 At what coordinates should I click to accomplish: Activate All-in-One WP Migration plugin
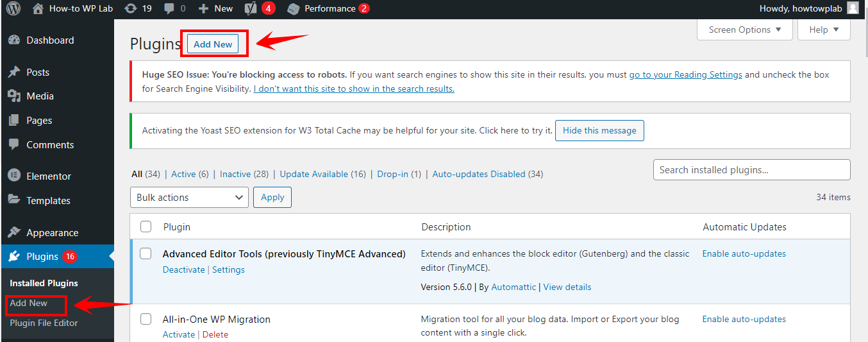179,334
